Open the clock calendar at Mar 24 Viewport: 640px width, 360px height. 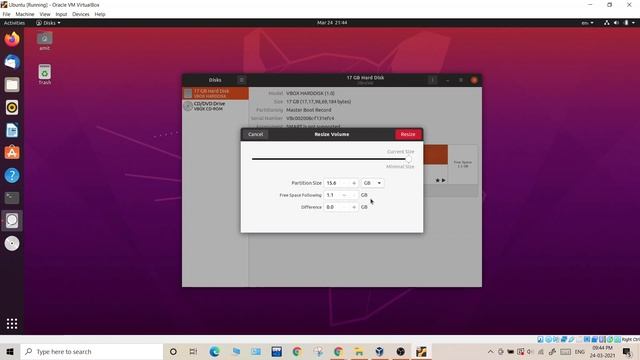[x=332, y=23]
